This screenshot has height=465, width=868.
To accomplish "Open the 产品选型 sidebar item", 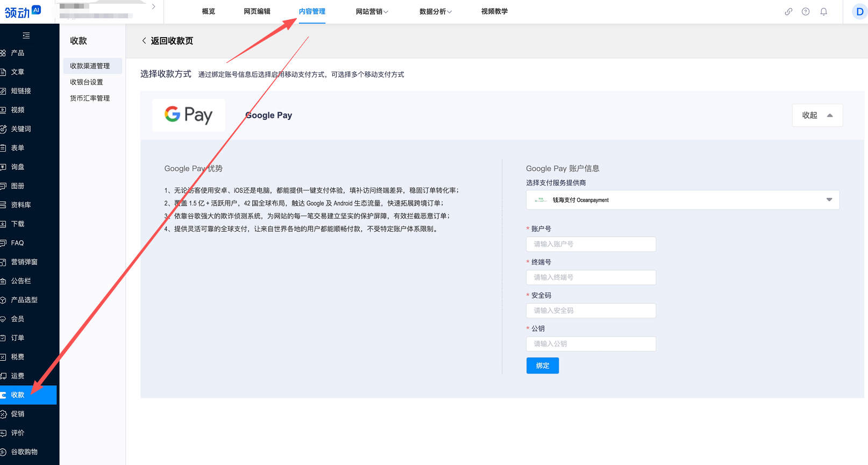I will tap(24, 300).
